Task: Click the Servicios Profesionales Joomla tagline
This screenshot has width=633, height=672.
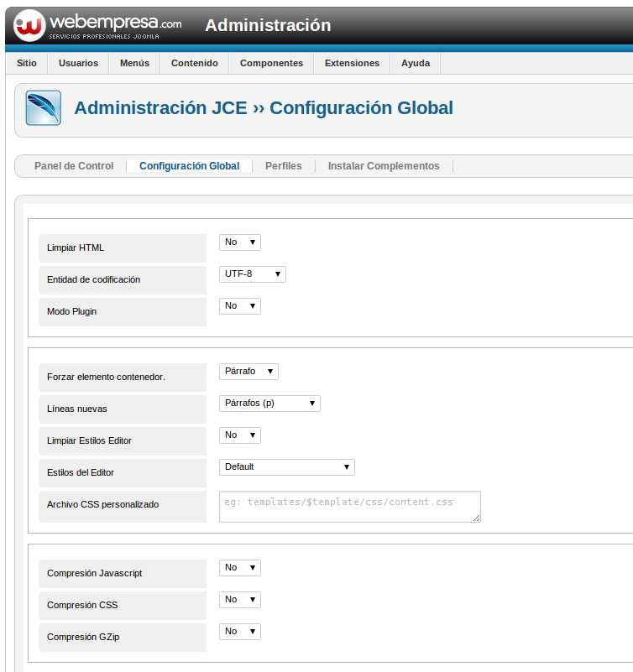Action: 104,37
